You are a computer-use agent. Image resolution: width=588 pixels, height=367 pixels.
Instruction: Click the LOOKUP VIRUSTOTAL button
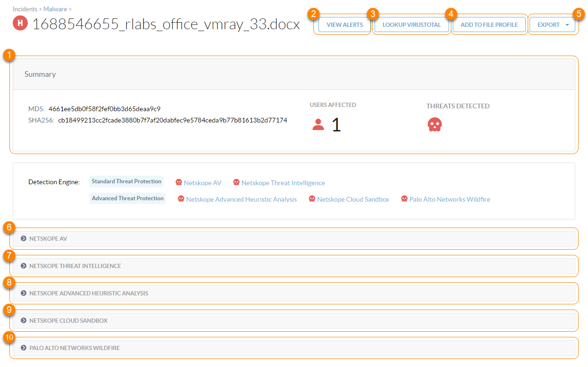pyautogui.click(x=411, y=24)
